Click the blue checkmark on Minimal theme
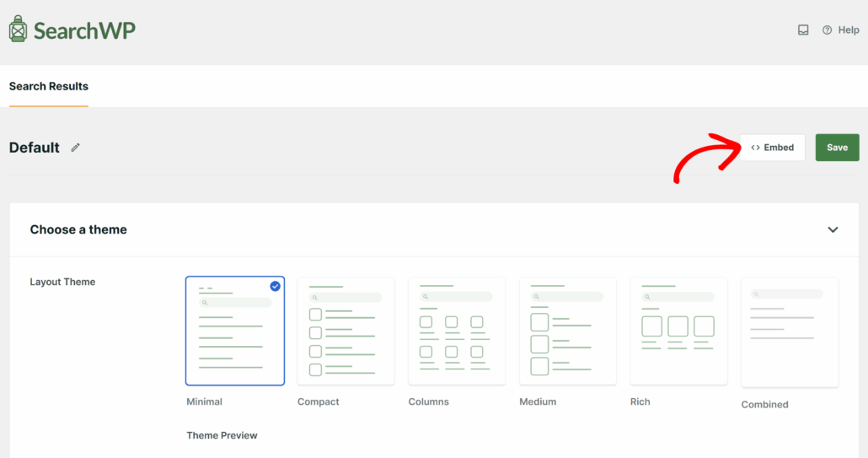Viewport: 868px width, 458px height. pyautogui.click(x=275, y=286)
